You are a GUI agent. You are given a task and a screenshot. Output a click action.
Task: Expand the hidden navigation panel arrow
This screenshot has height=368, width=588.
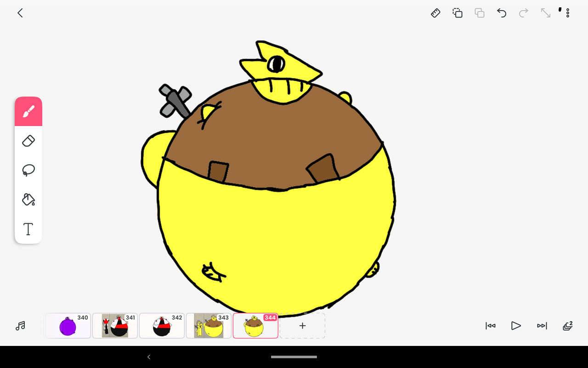click(x=148, y=356)
